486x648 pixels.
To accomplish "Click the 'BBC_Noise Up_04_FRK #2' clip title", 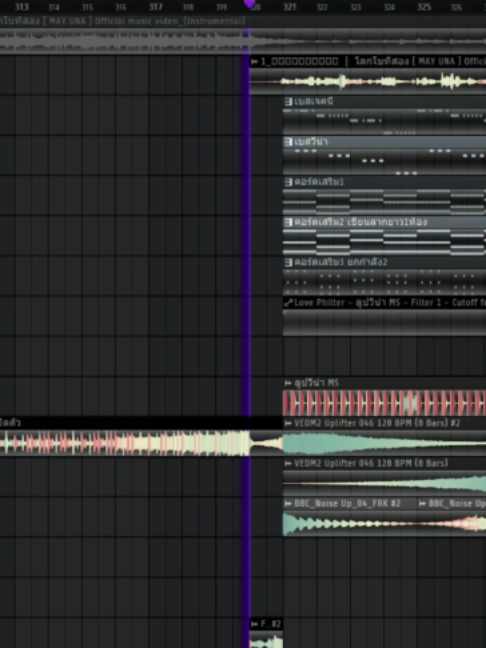I will [347, 503].
